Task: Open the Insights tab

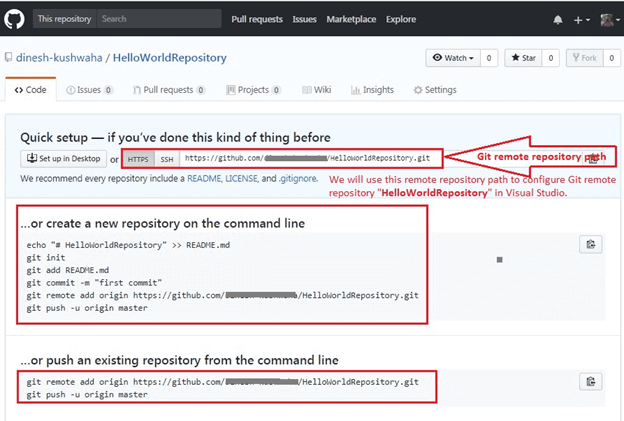Action: [373, 90]
